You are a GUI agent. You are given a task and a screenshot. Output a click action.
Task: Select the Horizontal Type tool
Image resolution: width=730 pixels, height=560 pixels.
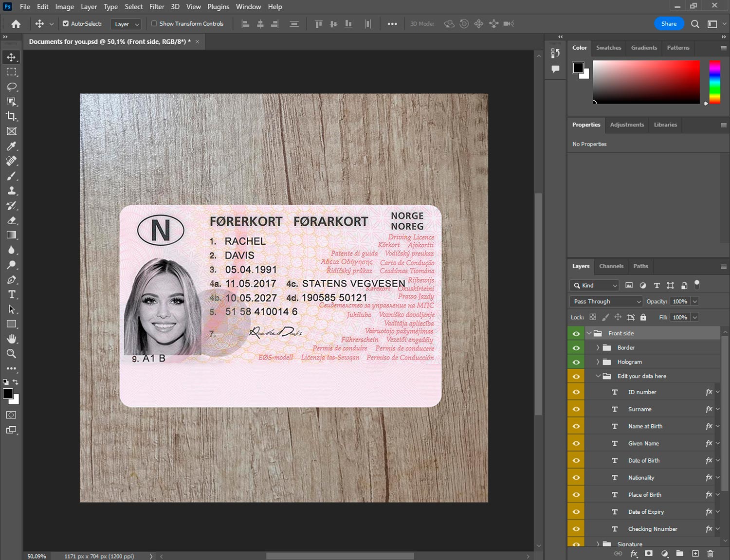pos(12,294)
